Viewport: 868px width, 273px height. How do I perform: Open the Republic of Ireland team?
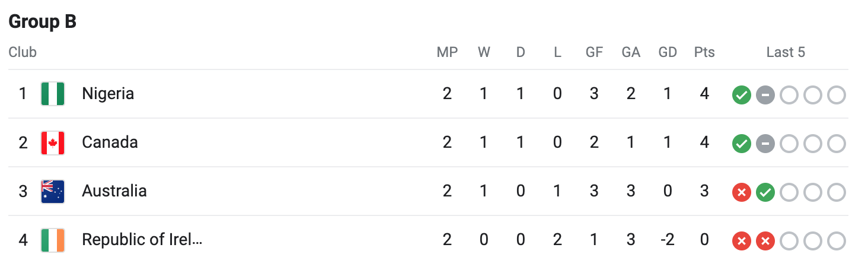click(x=142, y=240)
